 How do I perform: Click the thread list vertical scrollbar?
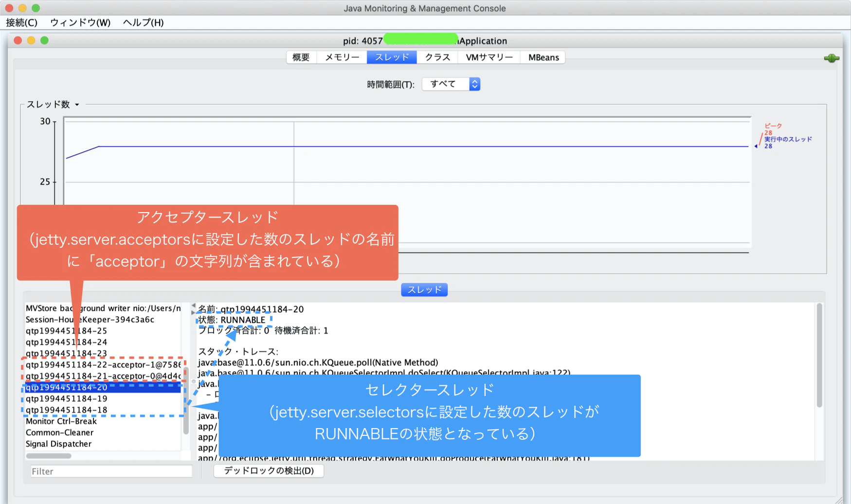click(186, 401)
